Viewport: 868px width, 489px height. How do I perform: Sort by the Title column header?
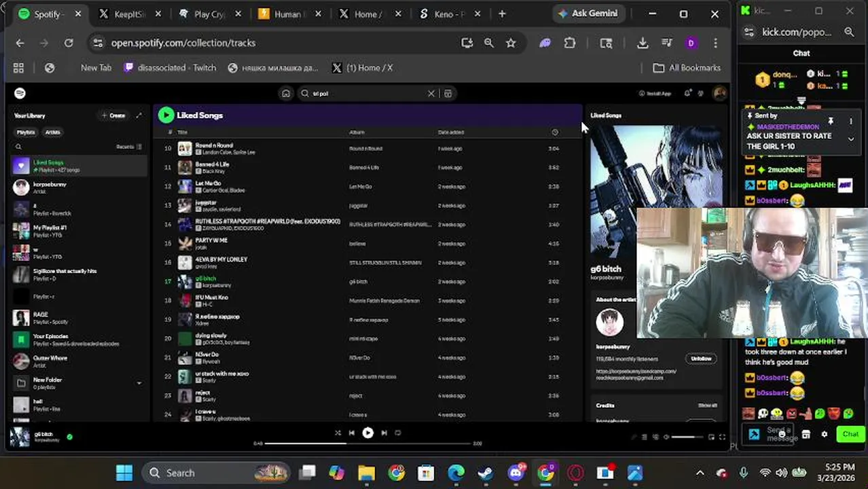(x=182, y=132)
